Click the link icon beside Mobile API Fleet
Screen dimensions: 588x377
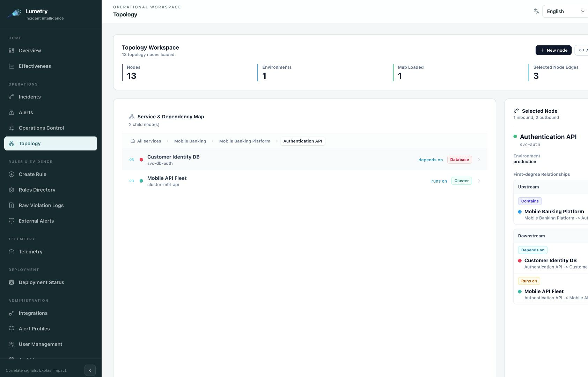132,181
